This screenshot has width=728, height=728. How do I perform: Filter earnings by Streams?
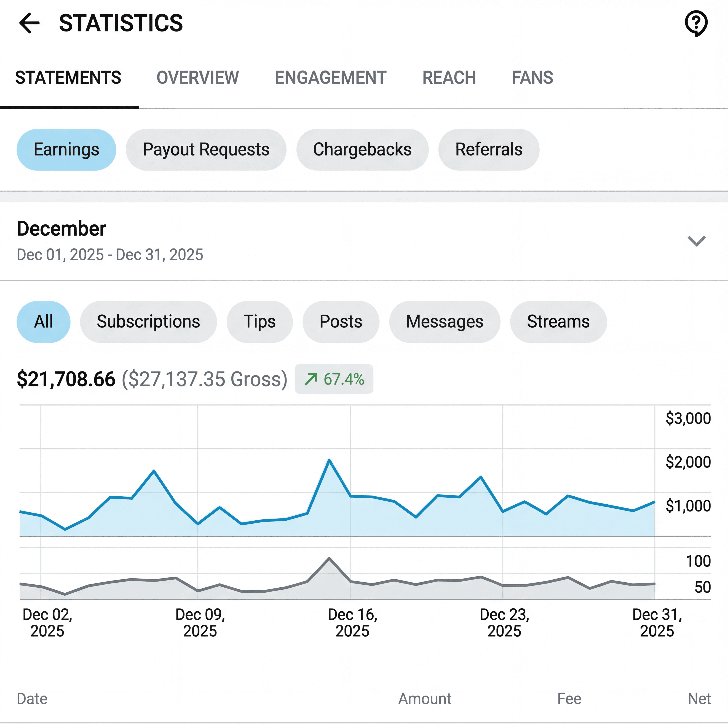(x=558, y=322)
